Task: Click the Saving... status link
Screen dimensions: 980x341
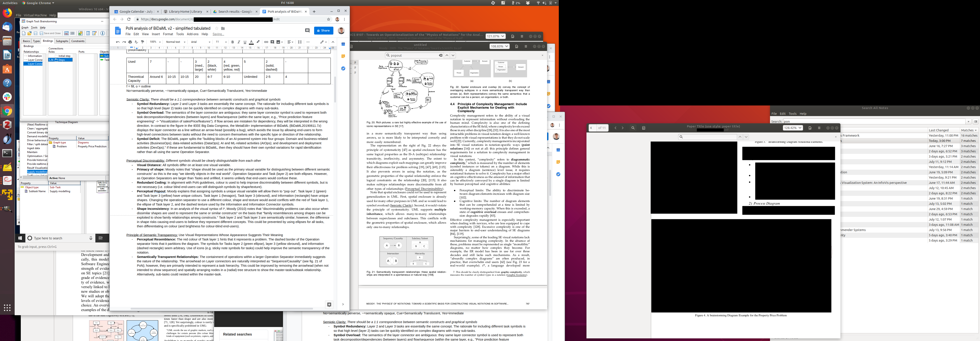Action: click(x=218, y=34)
